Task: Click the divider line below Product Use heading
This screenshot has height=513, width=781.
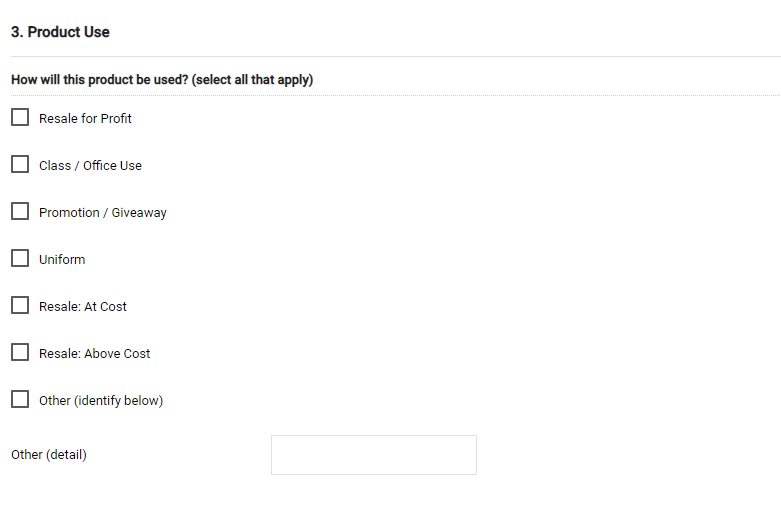Action: pos(390,57)
